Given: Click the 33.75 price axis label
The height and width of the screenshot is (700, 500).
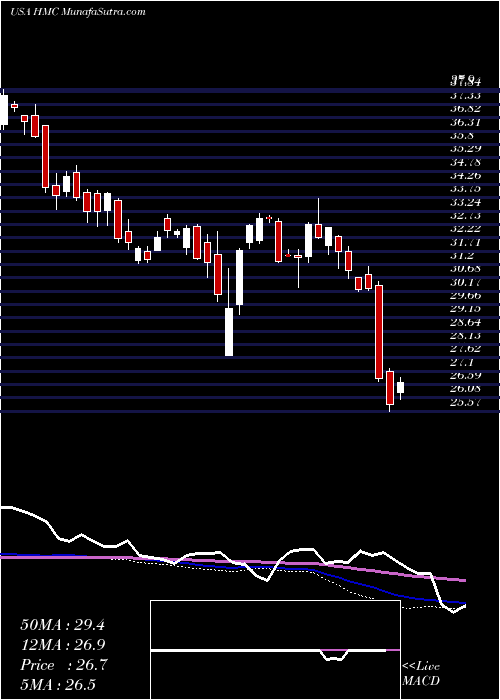Looking at the screenshot, I should point(465,189).
